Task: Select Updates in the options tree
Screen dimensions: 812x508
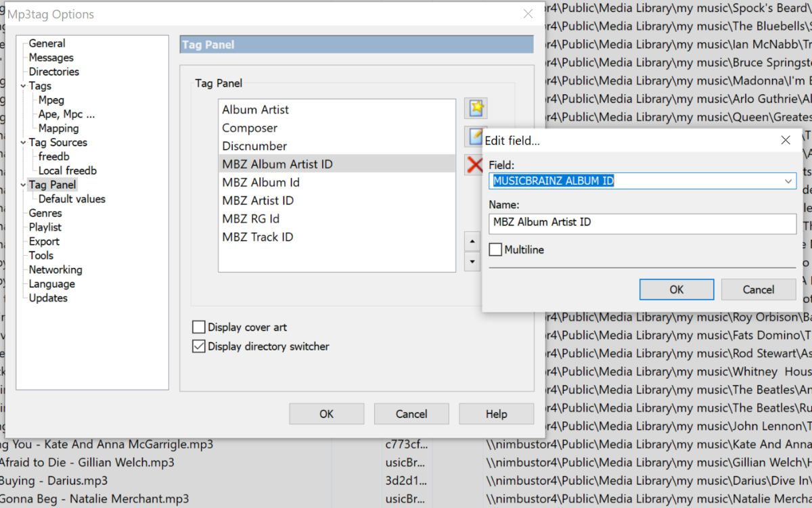Action: (x=48, y=298)
